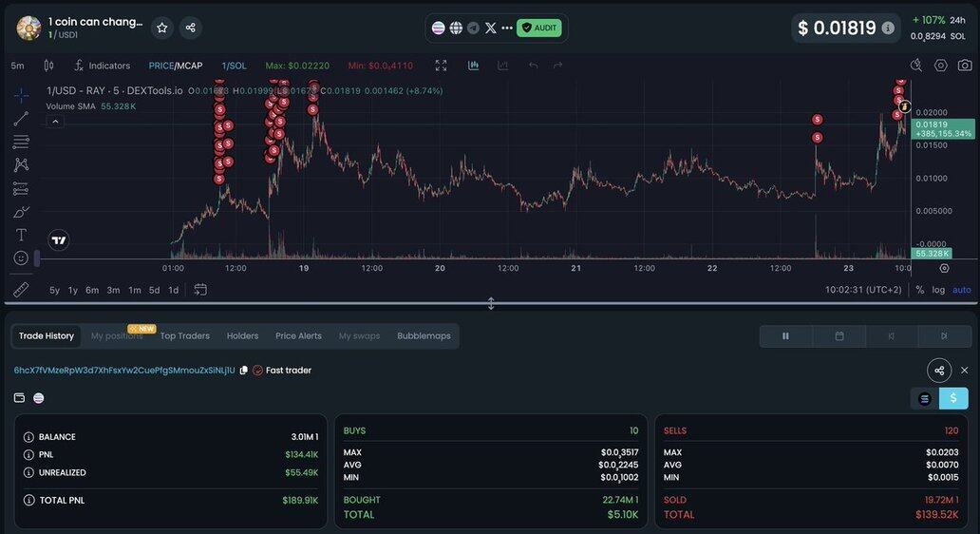Screen dimensions: 980x534
Task: Switch values to dollar denomination
Action: coord(953,398)
